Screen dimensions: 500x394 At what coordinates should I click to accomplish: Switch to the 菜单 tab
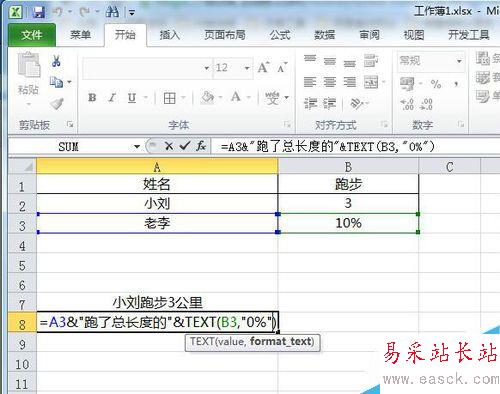80,35
